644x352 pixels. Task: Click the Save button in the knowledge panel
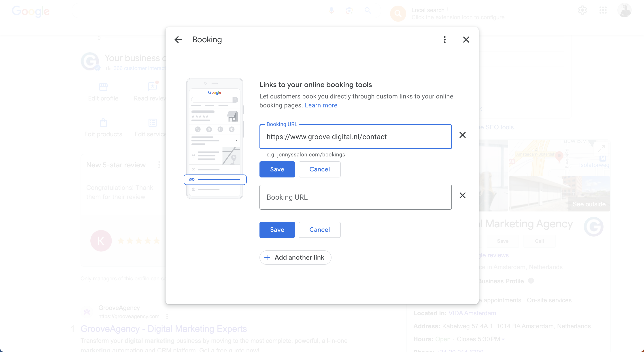(x=502, y=241)
